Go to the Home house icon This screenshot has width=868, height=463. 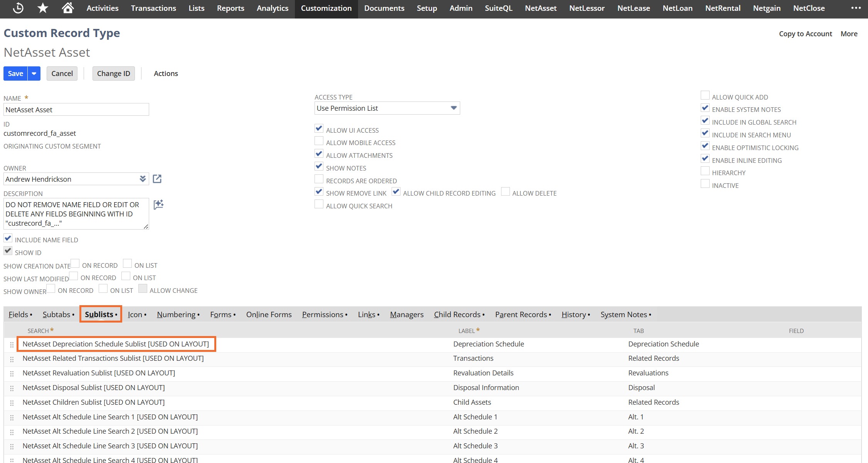pos(68,8)
